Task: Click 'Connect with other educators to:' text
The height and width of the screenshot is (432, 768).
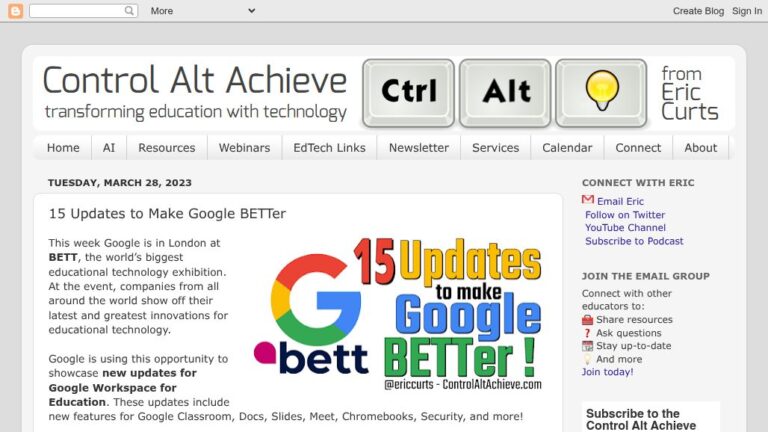Action: click(626, 300)
